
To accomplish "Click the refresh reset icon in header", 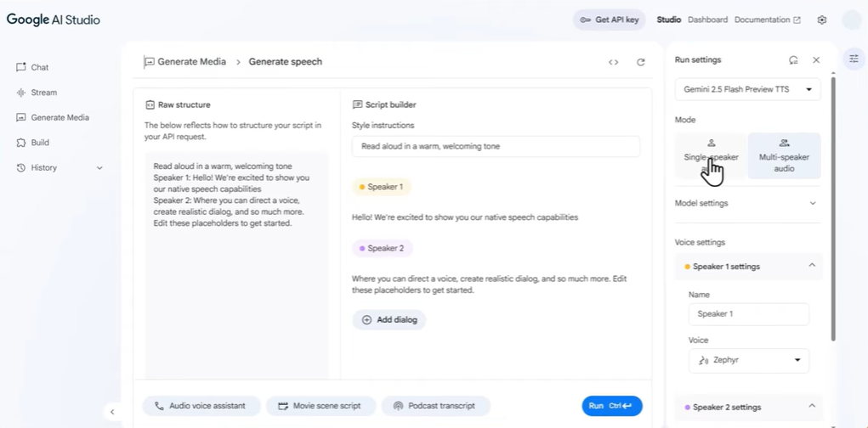I will pyautogui.click(x=641, y=62).
